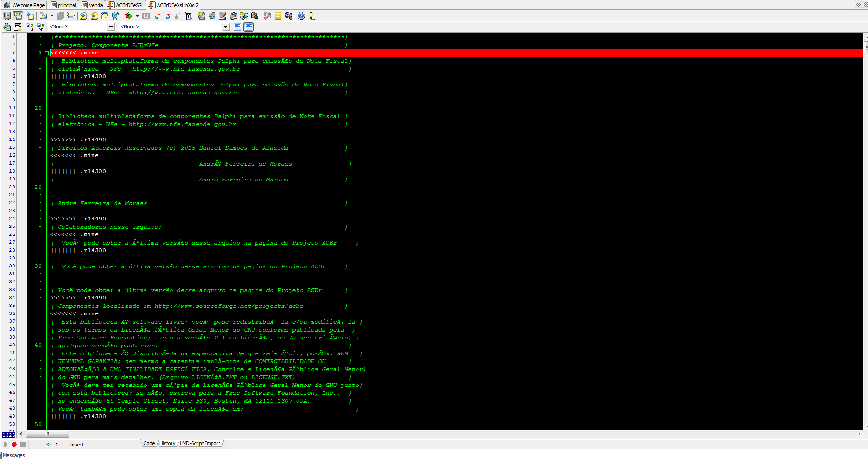This screenshot has height=459, width=868.
Task: Expand the Run button dropdown arrow
Action: click(x=137, y=16)
